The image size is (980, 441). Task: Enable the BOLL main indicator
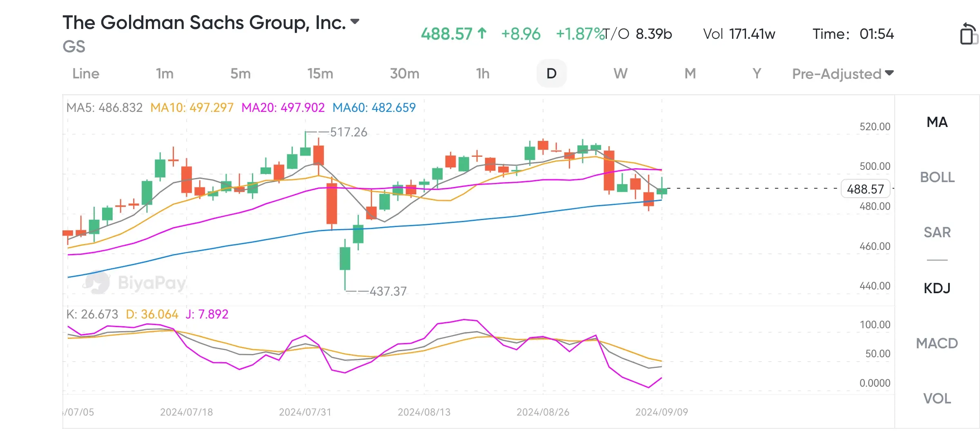point(937,177)
